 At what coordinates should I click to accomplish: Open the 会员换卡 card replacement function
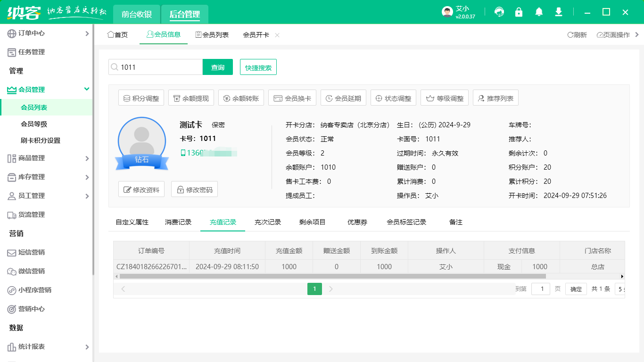point(291,98)
